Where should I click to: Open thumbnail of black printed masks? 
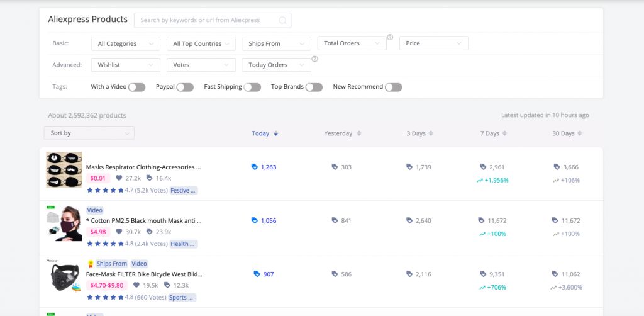pyautogui.click(x=64, y=170)
